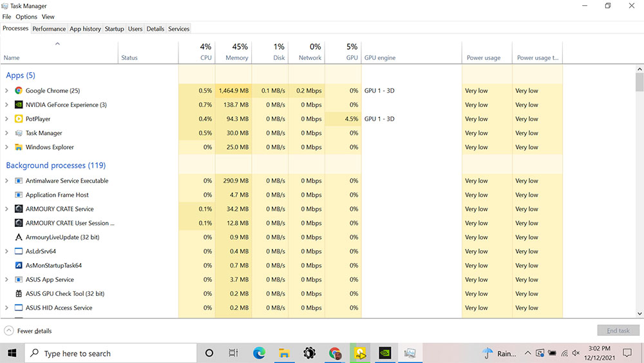Click the ASUS App Service icon
The height and width of the screenshot is (363, 644).
(x=19, y=279)
